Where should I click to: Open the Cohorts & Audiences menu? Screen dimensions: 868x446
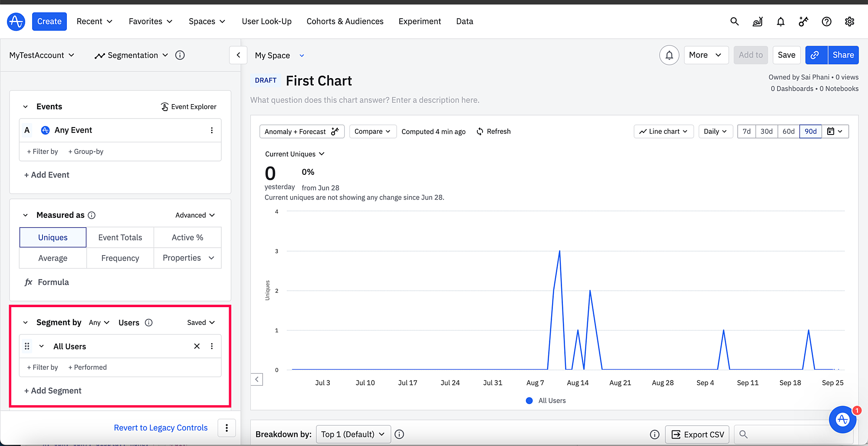click(x=345, y=21)
